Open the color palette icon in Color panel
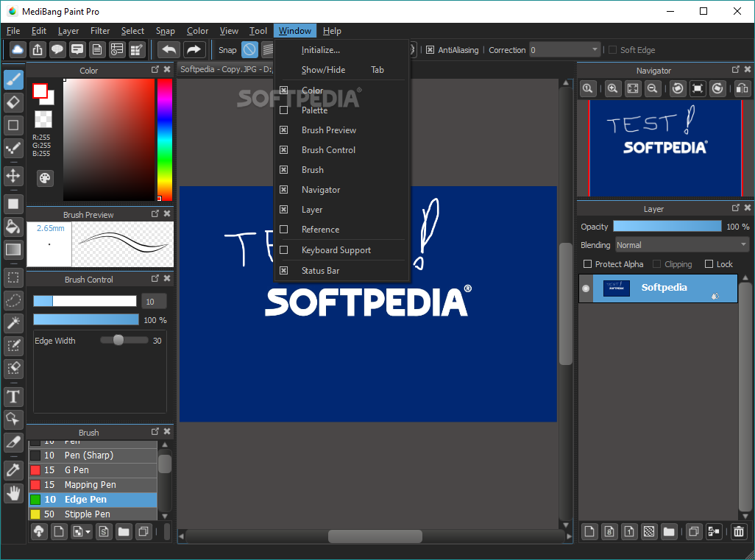Viewport: 755px width, 560px height. (x=45, y=178)
